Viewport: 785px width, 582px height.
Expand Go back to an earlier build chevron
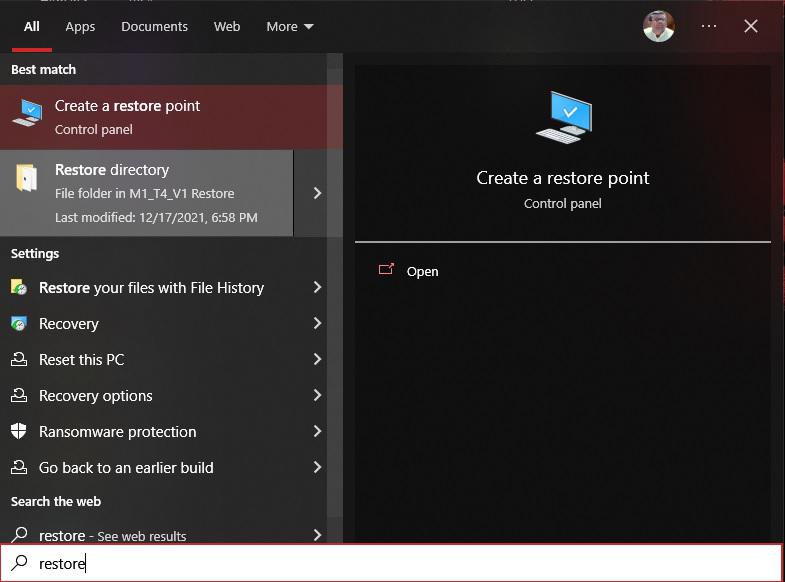(317, 467)
